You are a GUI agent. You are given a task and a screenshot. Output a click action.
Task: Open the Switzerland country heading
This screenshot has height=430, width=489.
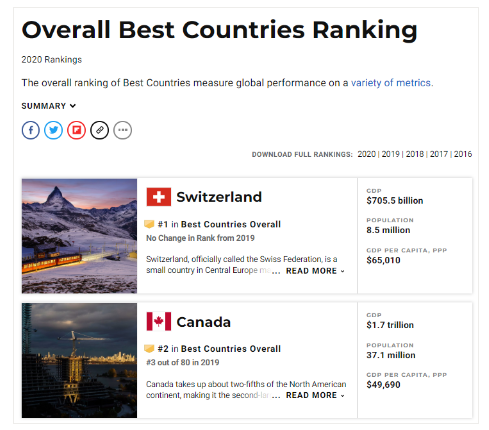(219, 197)
